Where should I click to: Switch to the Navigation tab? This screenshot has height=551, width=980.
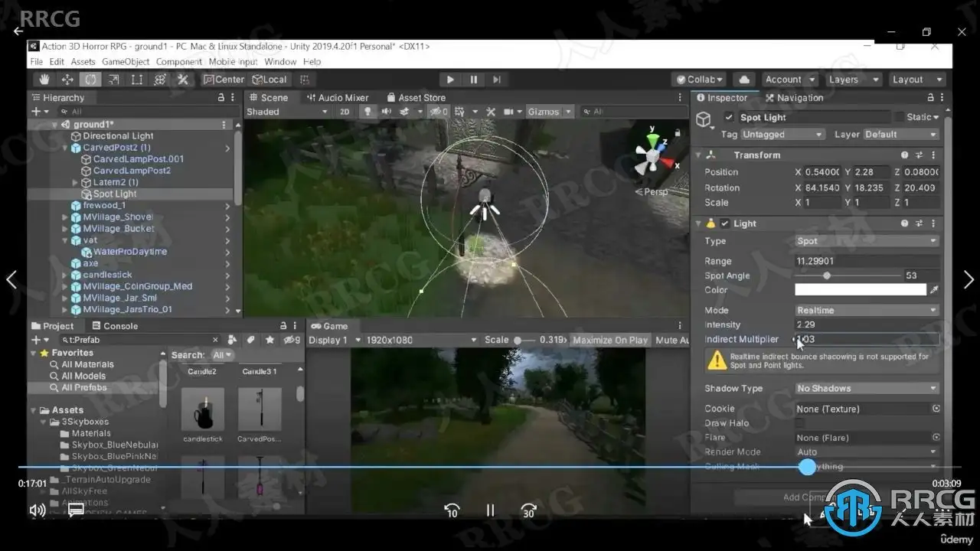point(794,98)
